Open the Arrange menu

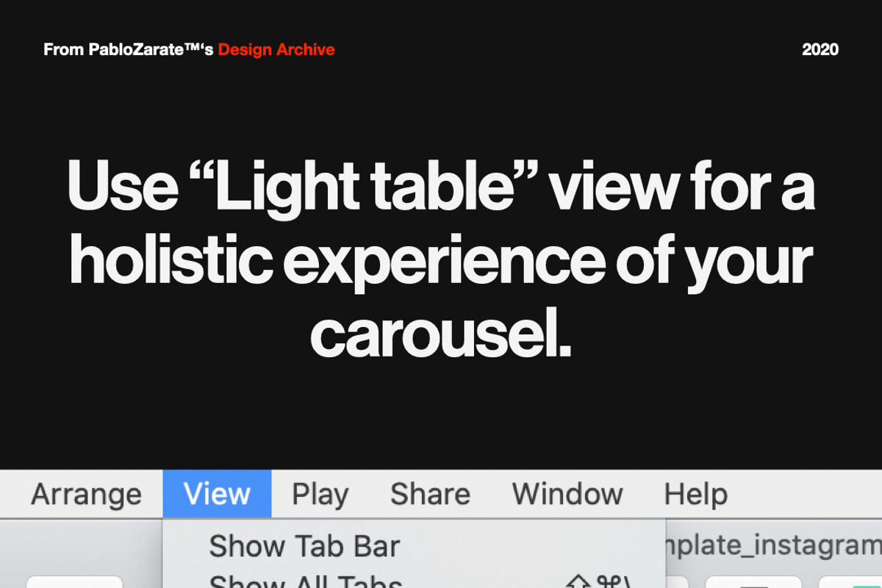point(86,494)
